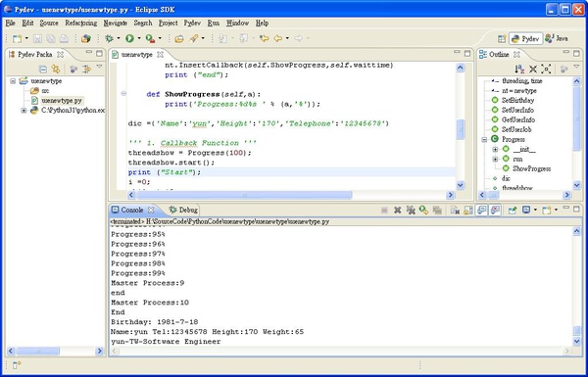The height and width of the screenshot is (377, 588).
Task: Click Remove All Terminated Launches icon
Action: coord(411,211)
